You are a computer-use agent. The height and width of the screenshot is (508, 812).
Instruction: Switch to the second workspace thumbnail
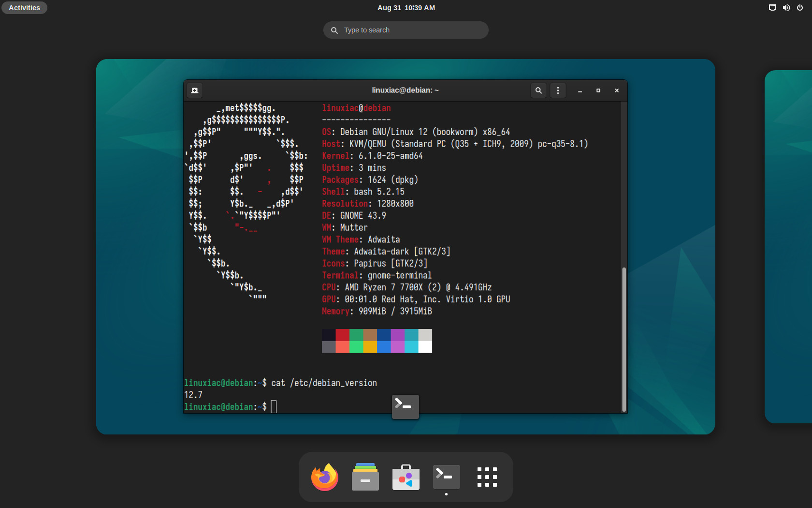(x=788, y=247)
